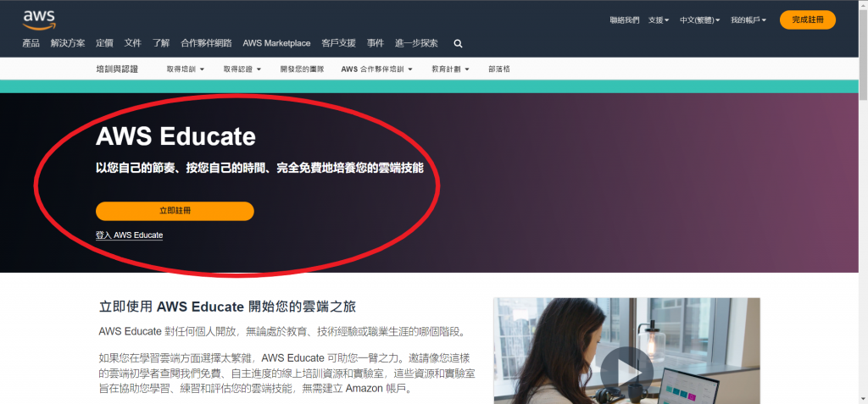Image resolution: width=868 pixels, height=404 pixels.
Task: Open the 中文(繁體) language dropdown
Action: pyautogui.click(x=699, y=20)
